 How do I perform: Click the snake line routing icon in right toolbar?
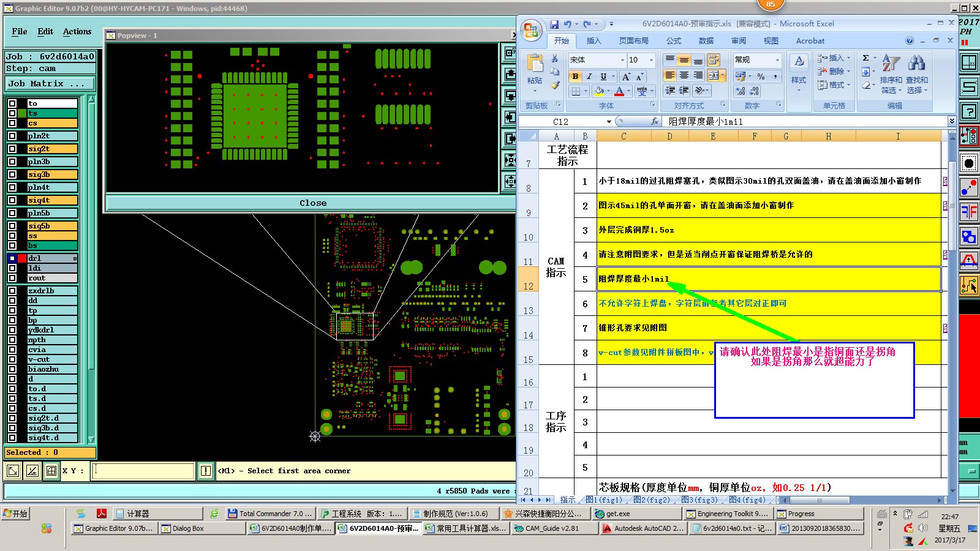(969, 86)
